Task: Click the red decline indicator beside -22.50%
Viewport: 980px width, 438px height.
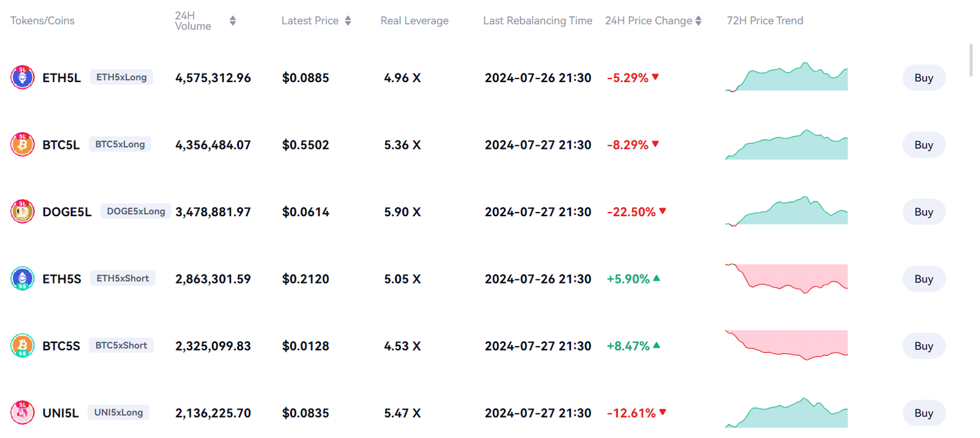Action: [x=663, y=211]
